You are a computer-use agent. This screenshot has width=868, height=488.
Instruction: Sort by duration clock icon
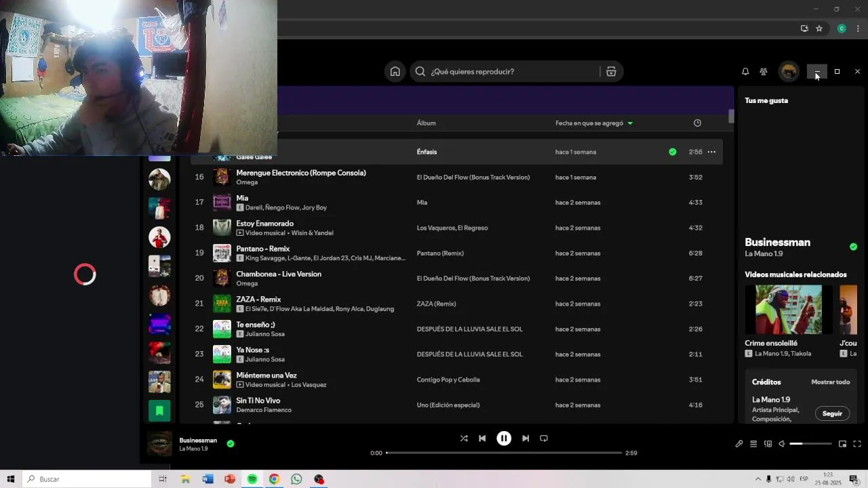697,123
